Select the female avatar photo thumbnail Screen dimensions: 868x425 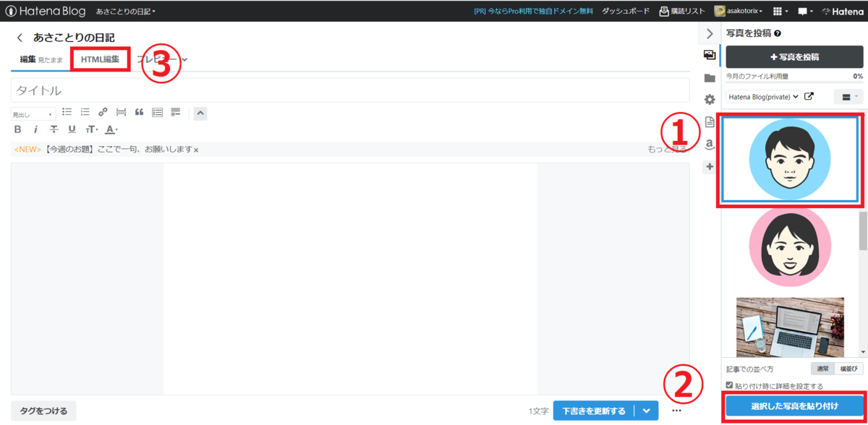(x=789, y=246)
